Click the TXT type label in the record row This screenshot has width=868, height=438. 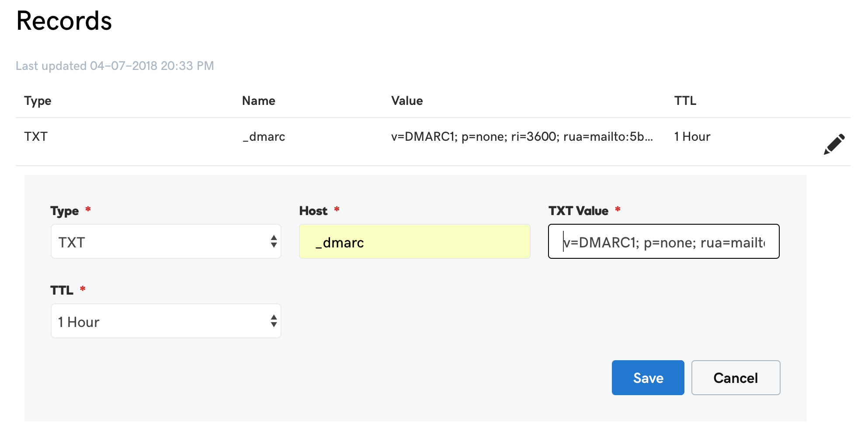[35, 136]
